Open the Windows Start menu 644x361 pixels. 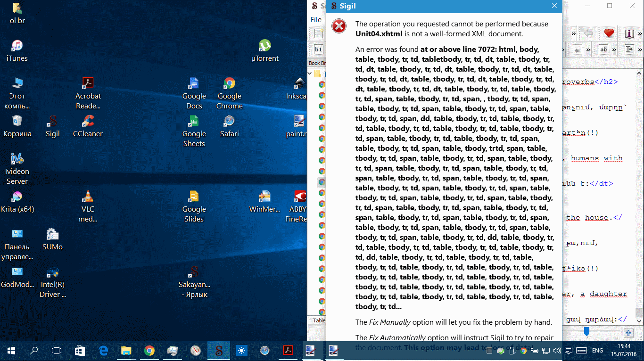click(11, 351)
